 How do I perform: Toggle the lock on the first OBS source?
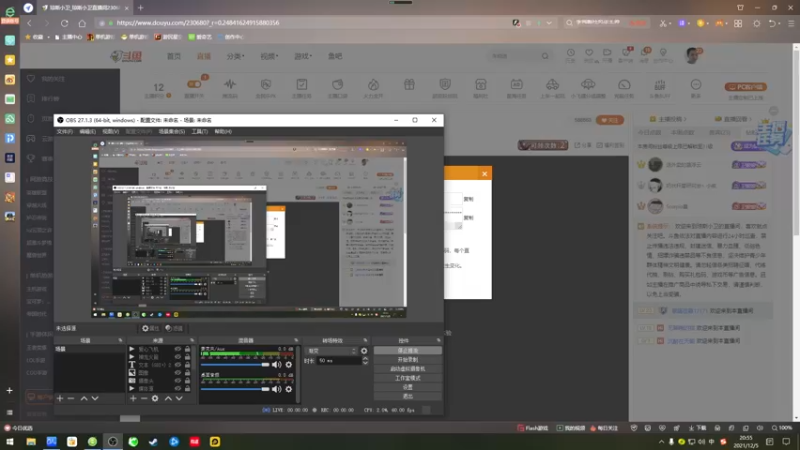click(x=187, y=349)
